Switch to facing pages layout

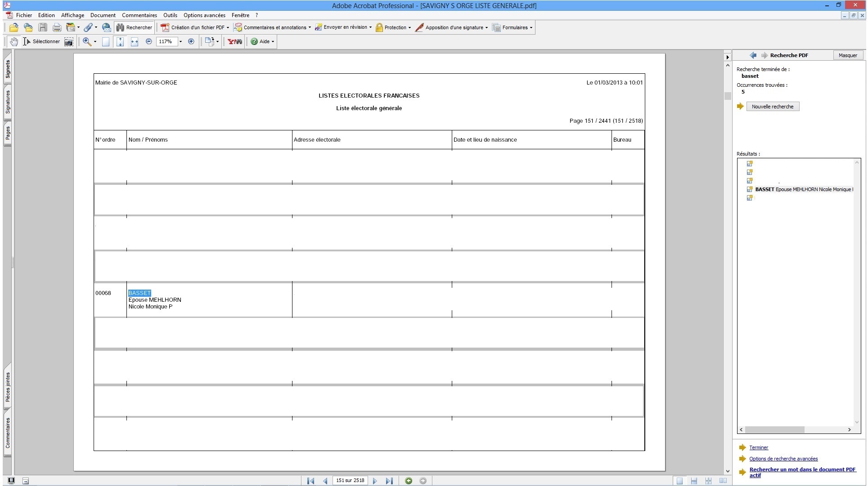pos(723,481)
